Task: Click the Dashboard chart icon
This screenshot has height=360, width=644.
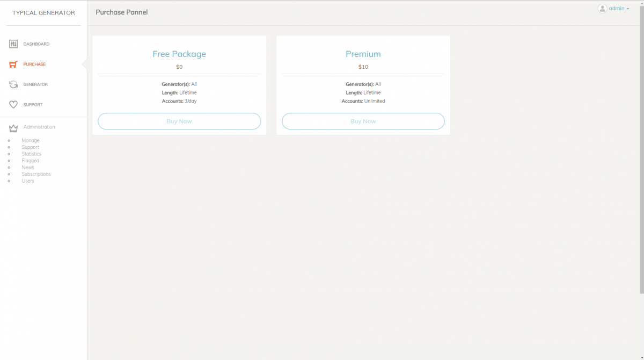Action: click(13, 44)
